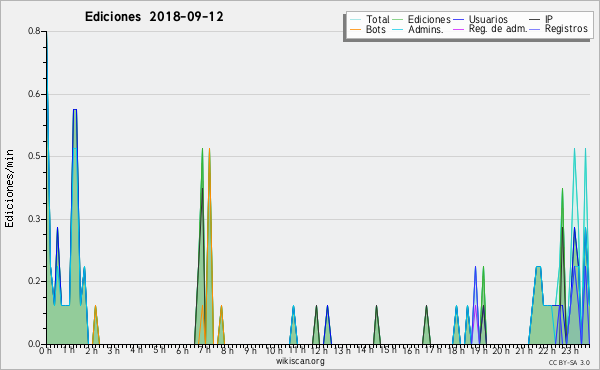Click the 'IP' legend label
Screen dimensions: 600x370
[549, 19]
